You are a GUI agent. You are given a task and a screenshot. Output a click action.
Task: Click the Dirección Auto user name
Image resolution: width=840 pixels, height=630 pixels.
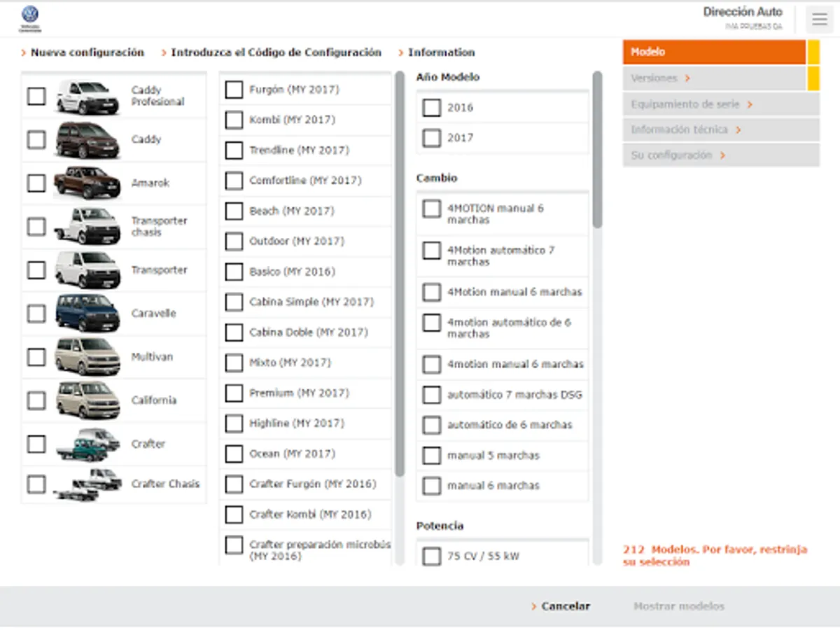pos(743,12)
